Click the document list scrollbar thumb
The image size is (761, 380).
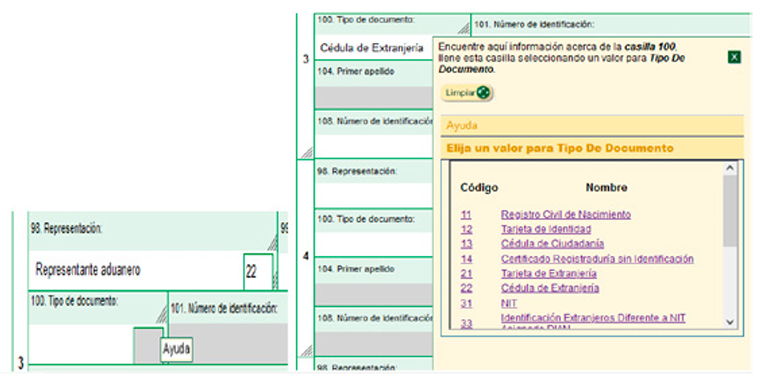tap(729, 210)
